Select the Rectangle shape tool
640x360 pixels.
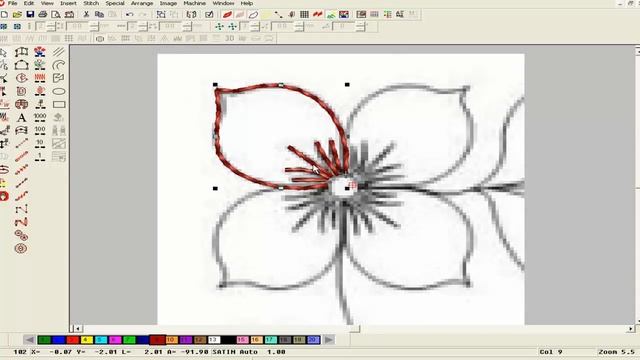point(59,104)
